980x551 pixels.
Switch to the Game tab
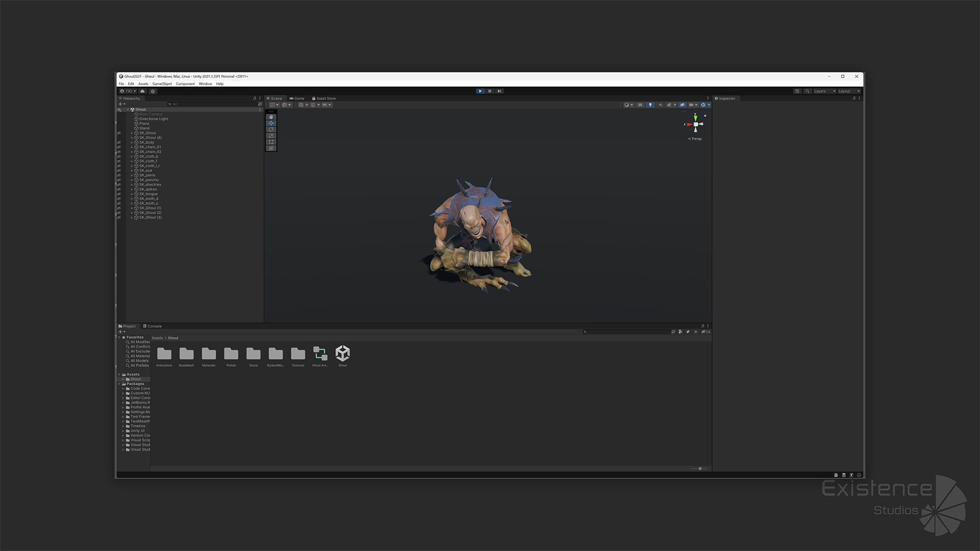(297, 98)
